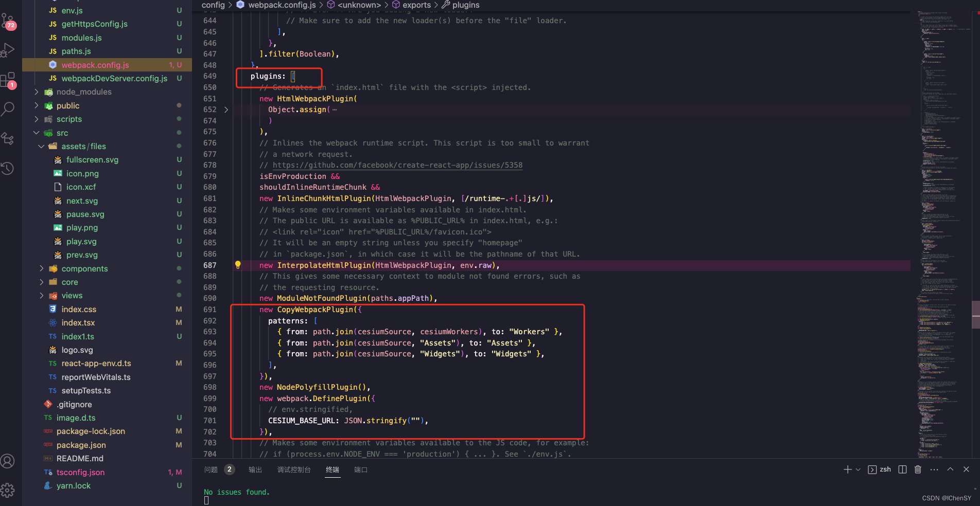Follow the GitHub issues 5358 link
Viewport: 980px width, 506px height.
pos(397,165)
